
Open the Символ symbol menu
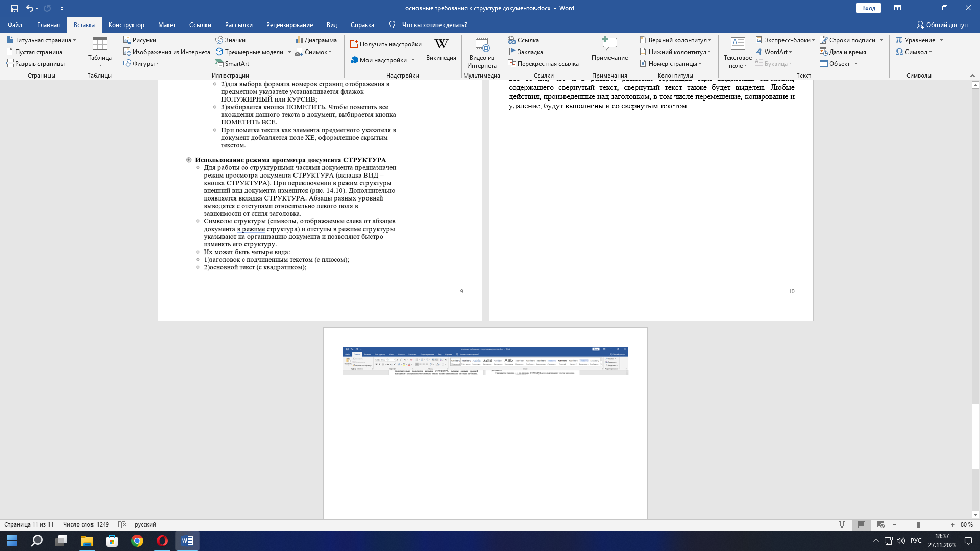pyautogui.click(x=914, y=52)
